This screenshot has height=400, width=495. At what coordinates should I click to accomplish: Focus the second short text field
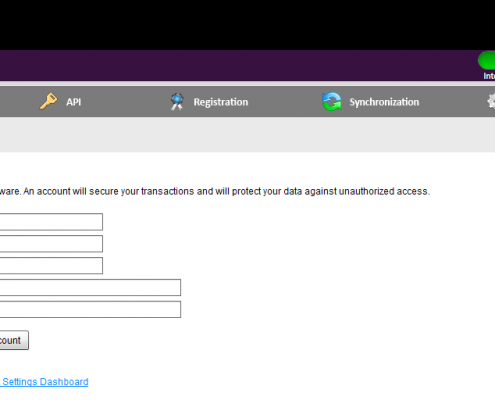[x=51, y=244]
